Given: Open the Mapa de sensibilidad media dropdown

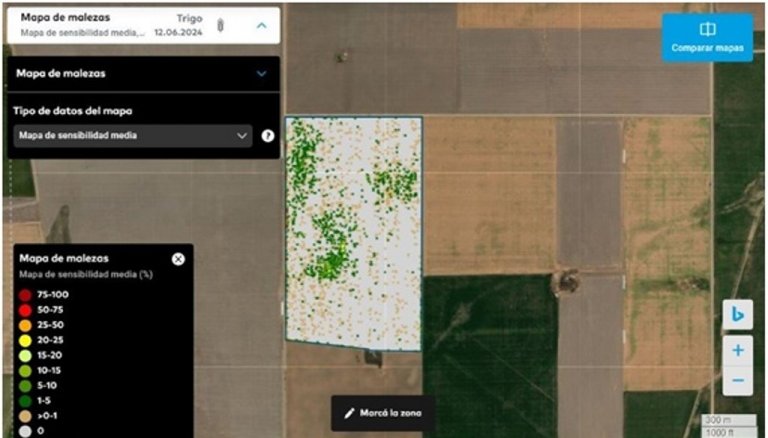Looking at the screenshot, I should click(x=132, y=135).
